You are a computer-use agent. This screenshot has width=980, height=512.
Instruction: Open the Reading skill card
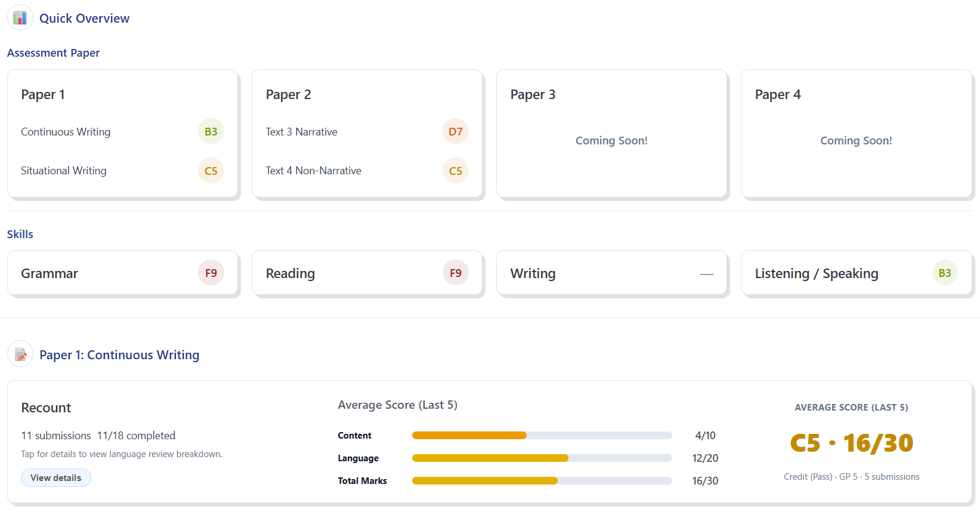[x=367, y=273]
